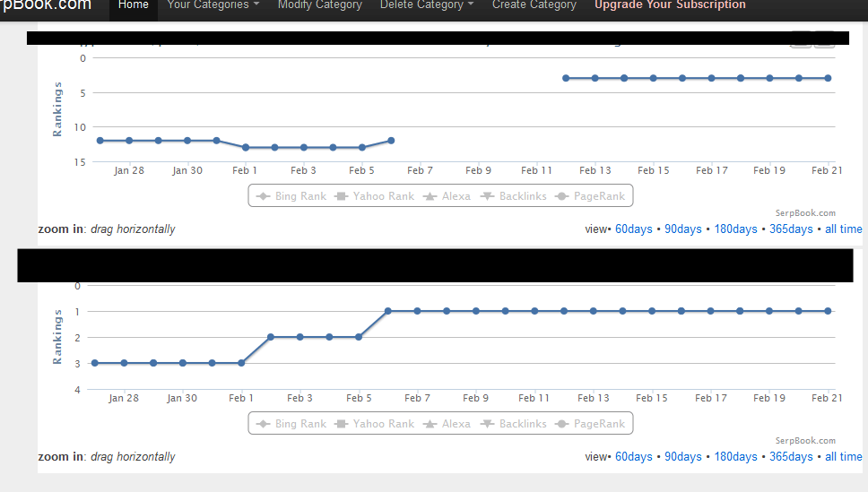868x492 pixels.
Task: Click Yahoo Rank legend icon in bottom chart
Action: pyautogui.click(x=342, y=424)
